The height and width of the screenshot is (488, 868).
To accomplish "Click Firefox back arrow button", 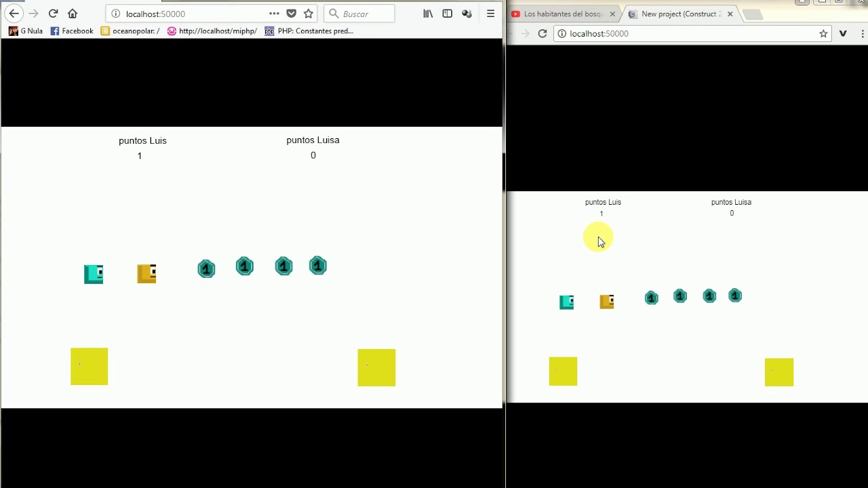I will tap(14, 14).
